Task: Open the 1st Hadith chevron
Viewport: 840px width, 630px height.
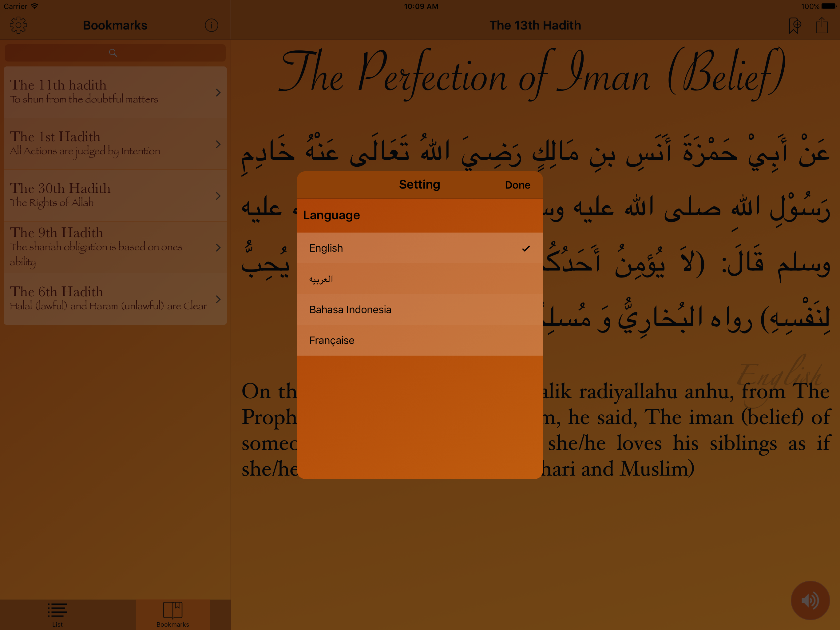Action: pyautogui.click(x=218, y=144)
